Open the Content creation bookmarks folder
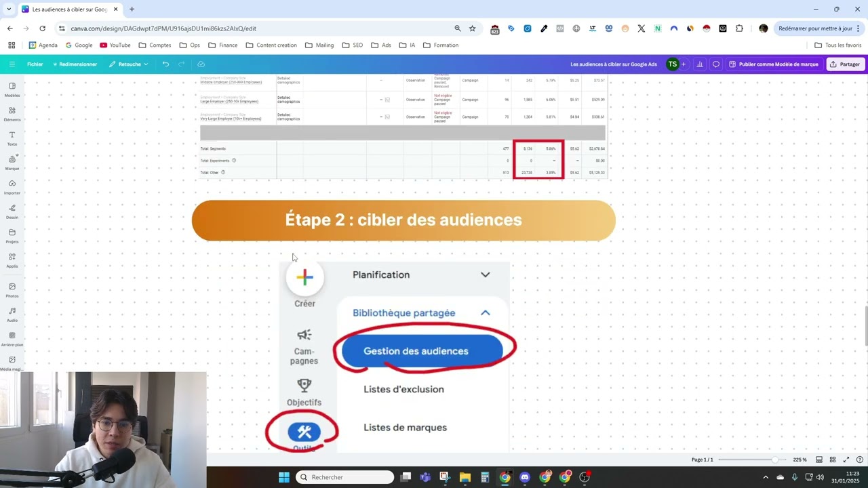The height and width of the screenshot is (488, 868). [x=271, y=45]
